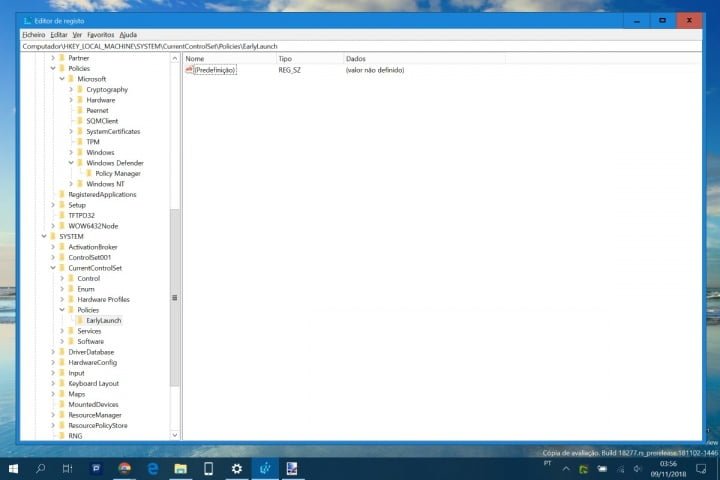Open the Ver menu
Screen dimensions: 720x480
tap(77, 34)
